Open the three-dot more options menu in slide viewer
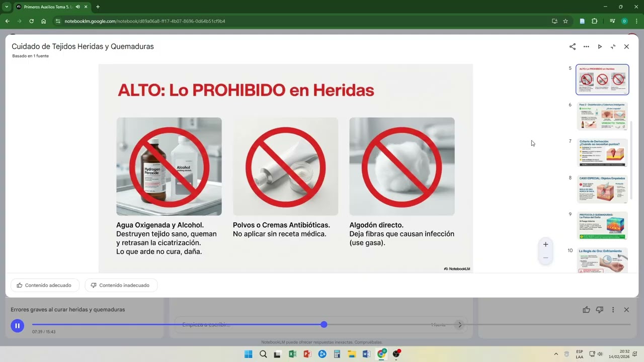This screenshot has height=362, width=644. point(586,46)
